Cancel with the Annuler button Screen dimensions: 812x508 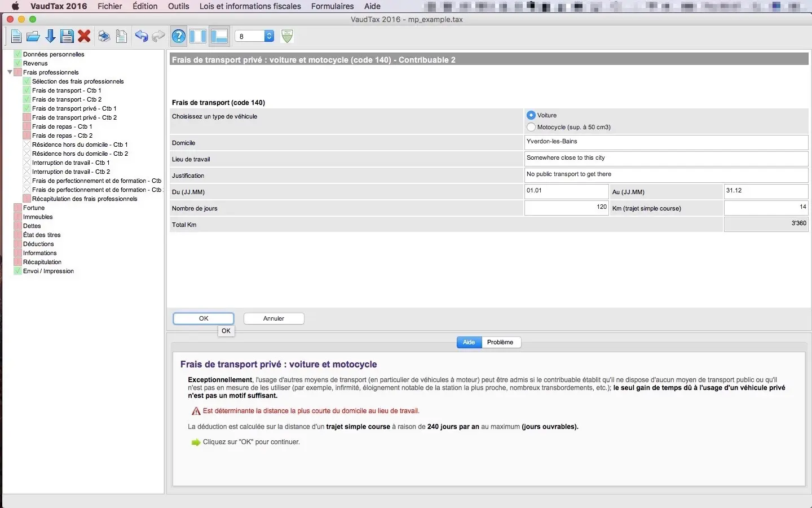(x=273, y=318)
